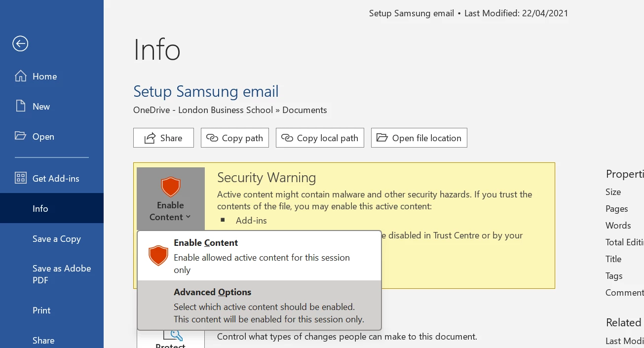Click the Setup Samsung email document title

(x=206, y=91)
